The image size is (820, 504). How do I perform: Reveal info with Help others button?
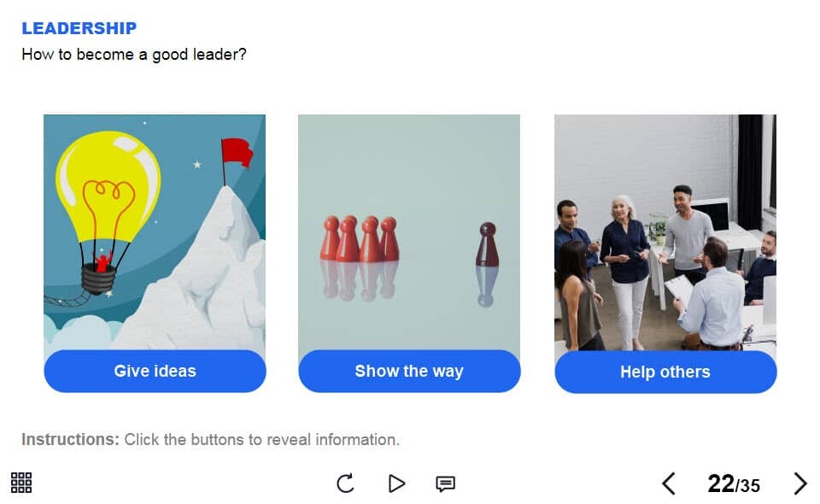(x=665, y=372)
